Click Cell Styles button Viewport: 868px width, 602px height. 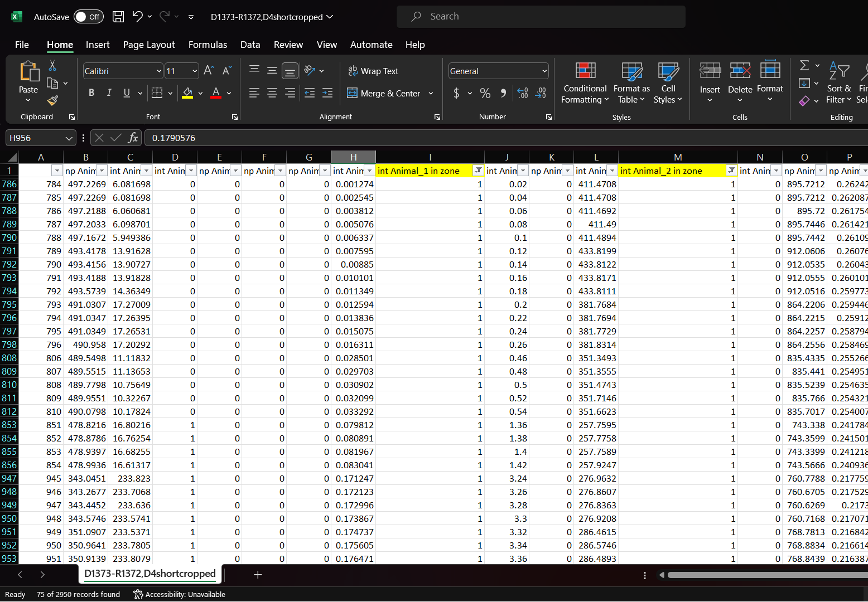pyautogui.click(x=668, y=82)
